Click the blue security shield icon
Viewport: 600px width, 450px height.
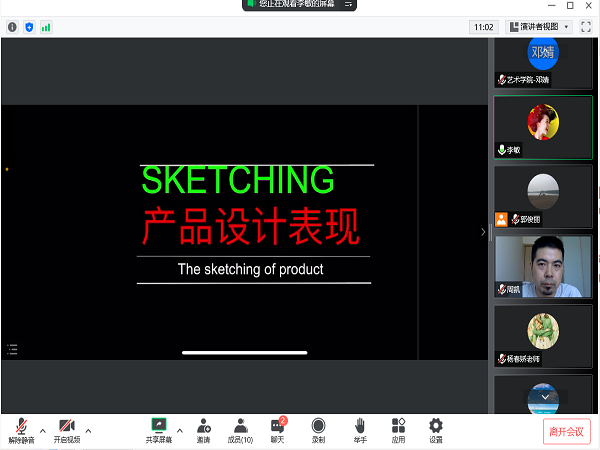click(x=29, y=27)
